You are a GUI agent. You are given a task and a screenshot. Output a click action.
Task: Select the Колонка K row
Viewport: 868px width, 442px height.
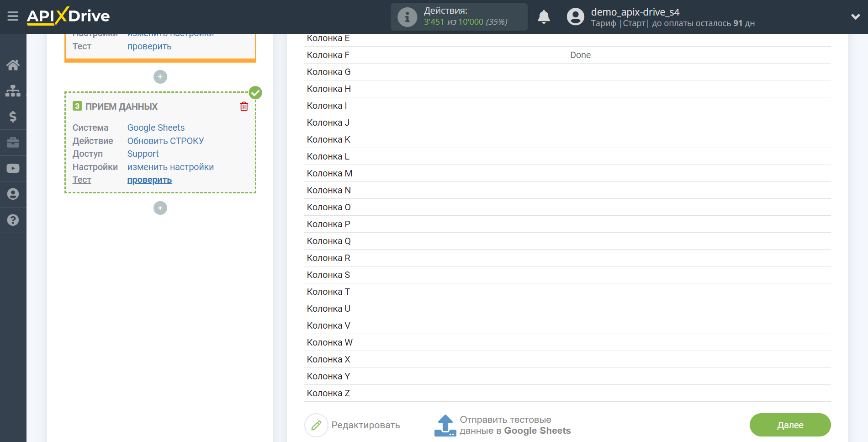click(x=567, y=139)
